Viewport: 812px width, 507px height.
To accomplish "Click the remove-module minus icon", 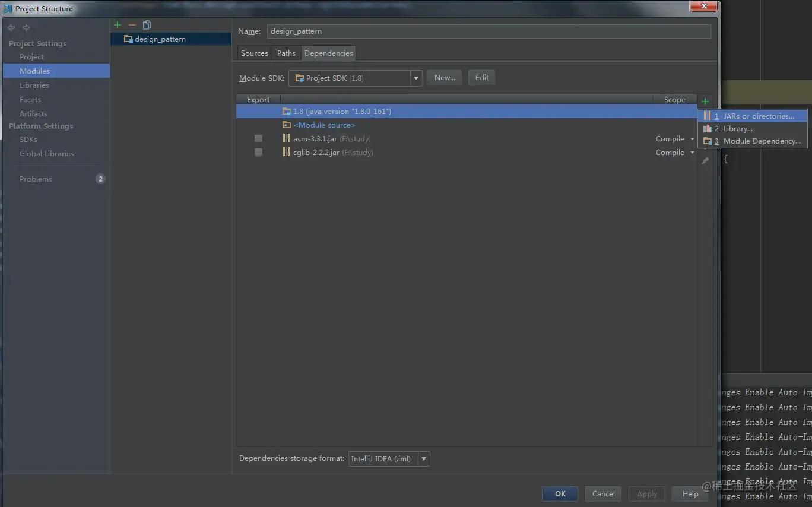I will pos(132,25).
